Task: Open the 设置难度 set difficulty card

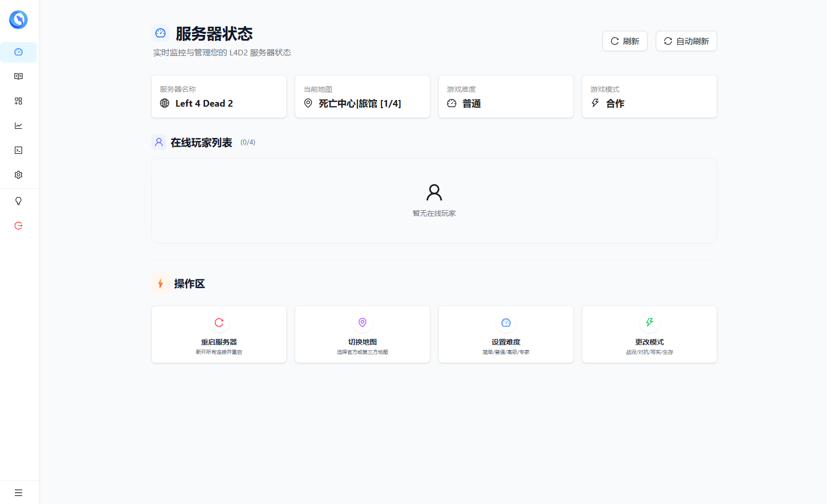Action: [x=506, y=334]
